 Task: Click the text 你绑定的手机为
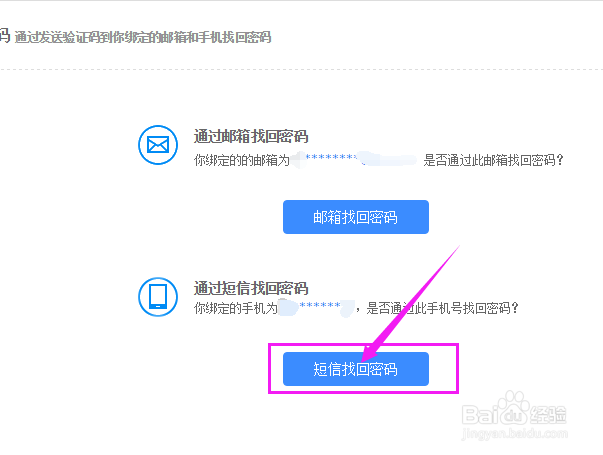tap(236, 308)
